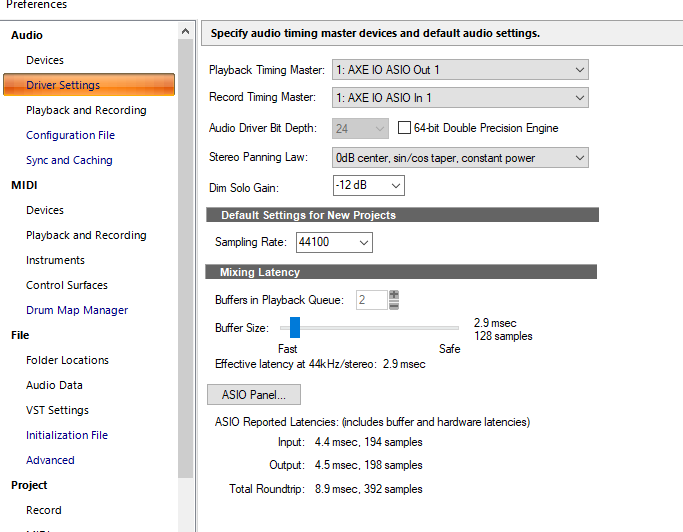Open Sampling Rate dropdown
The width and height of the screenshot is (683, 532).
333,243
